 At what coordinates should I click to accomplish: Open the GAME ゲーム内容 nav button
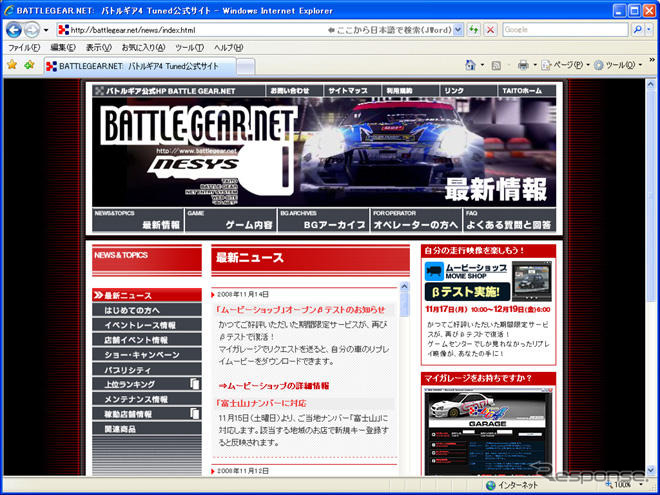(x=230, y=220)
